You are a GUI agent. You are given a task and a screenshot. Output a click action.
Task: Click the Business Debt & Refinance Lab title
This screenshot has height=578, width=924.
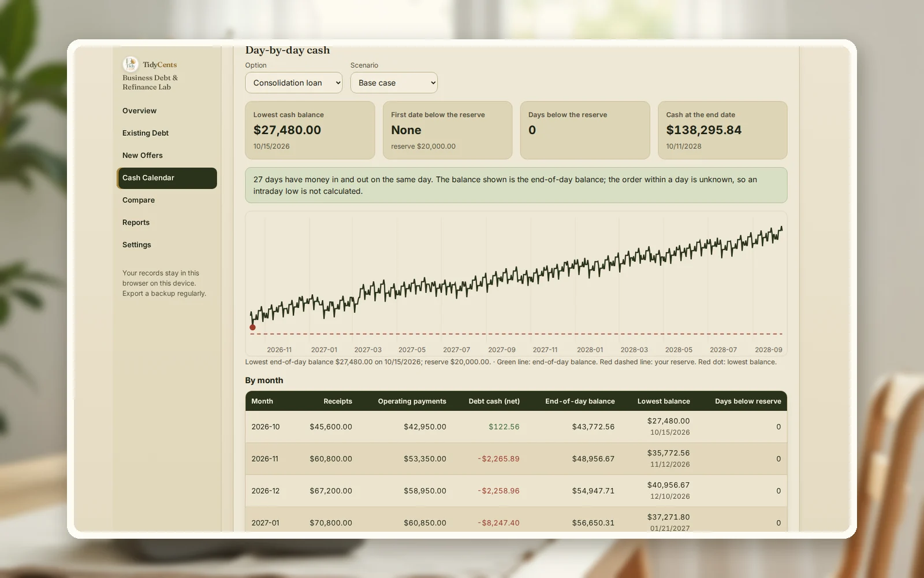pos(150,83)
